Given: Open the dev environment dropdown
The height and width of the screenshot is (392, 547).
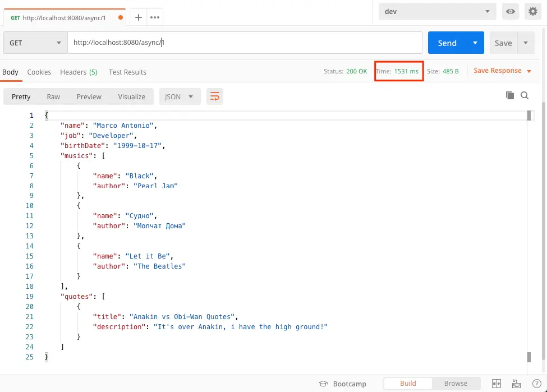Looking at the screenshot, I should tap(437, 12).
